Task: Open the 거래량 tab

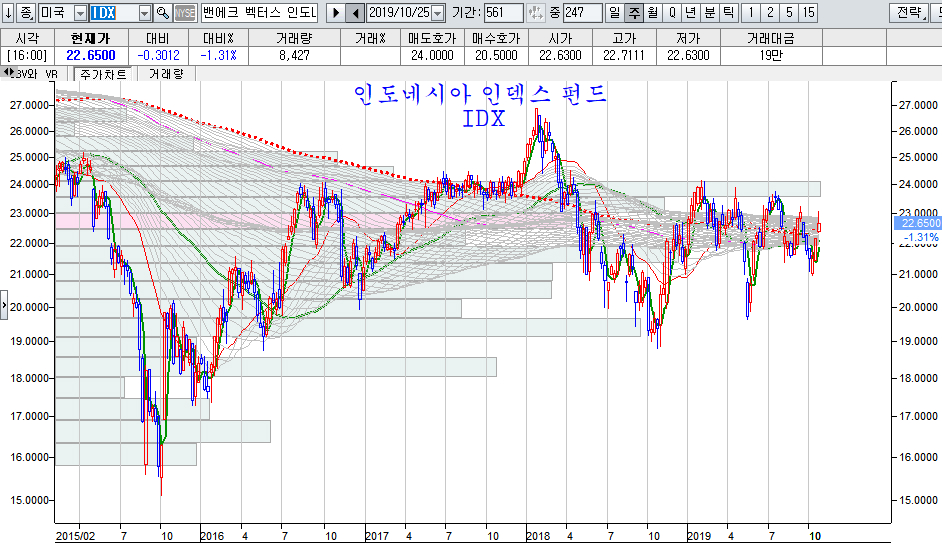Action: click(166, 74)
